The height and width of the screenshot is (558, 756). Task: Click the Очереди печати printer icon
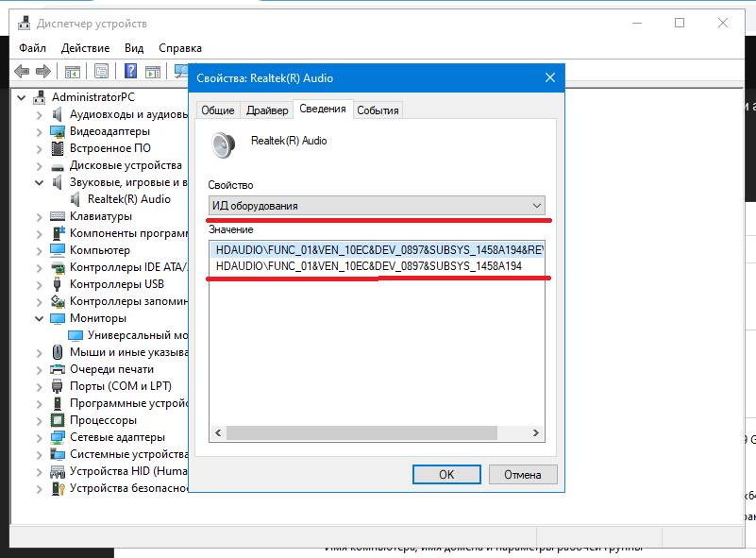click(58, 369)
